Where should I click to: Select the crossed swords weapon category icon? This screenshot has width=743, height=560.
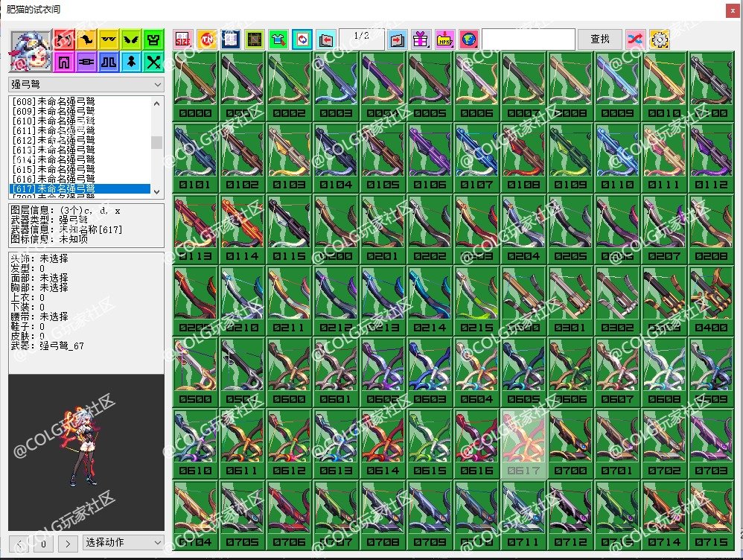pyautogui.click(x=153, y=62)
